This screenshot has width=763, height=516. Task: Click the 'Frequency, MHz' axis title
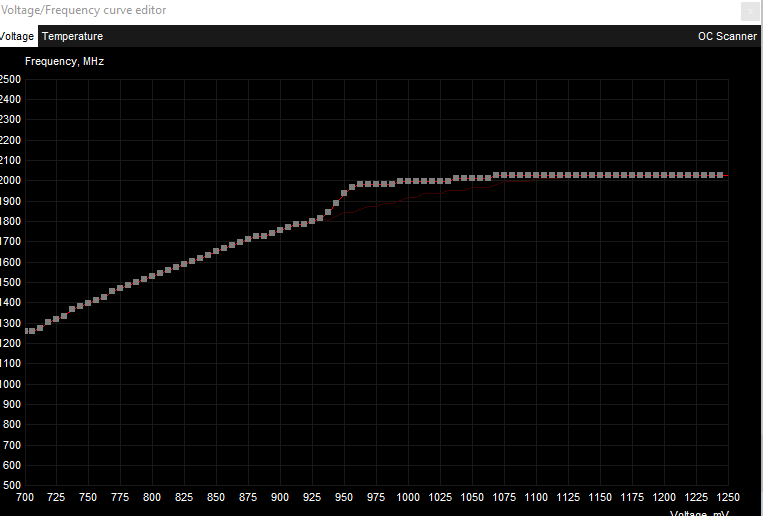click(x=64, y=61)
